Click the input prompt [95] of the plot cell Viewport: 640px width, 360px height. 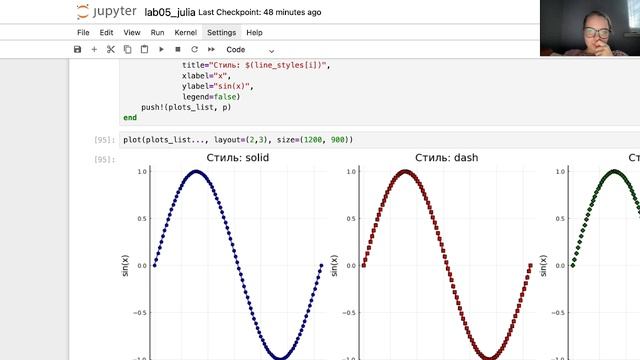coord(104,140)
